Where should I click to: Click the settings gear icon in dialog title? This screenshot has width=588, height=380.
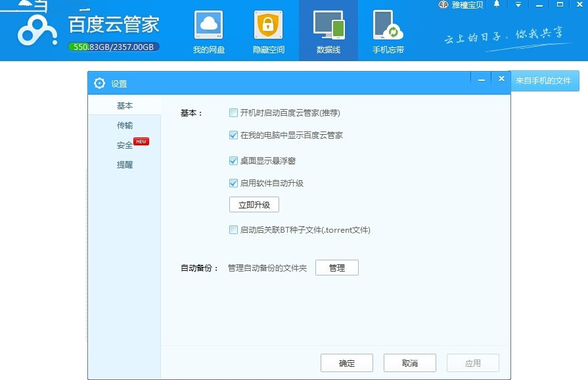tap(99, 83)
